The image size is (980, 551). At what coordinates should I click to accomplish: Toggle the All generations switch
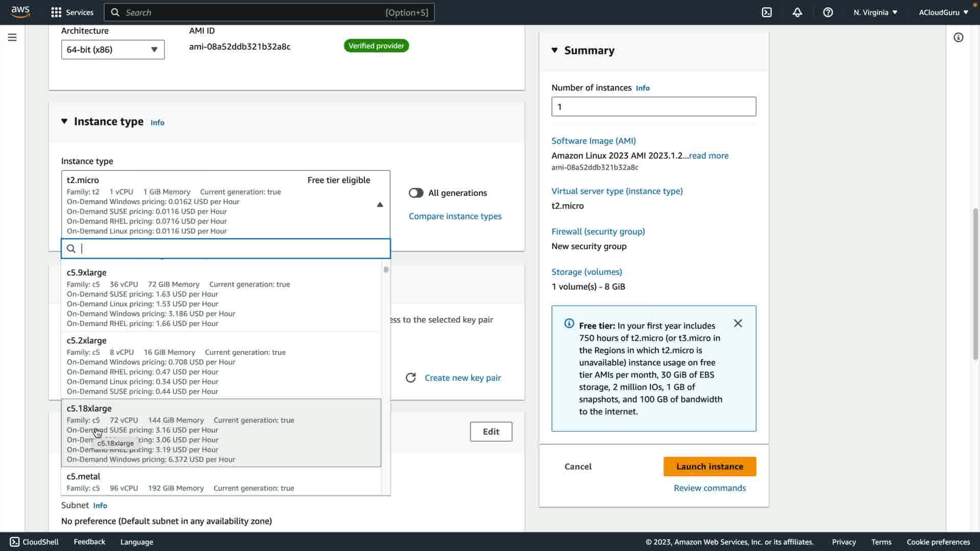[x=416, y=193]
